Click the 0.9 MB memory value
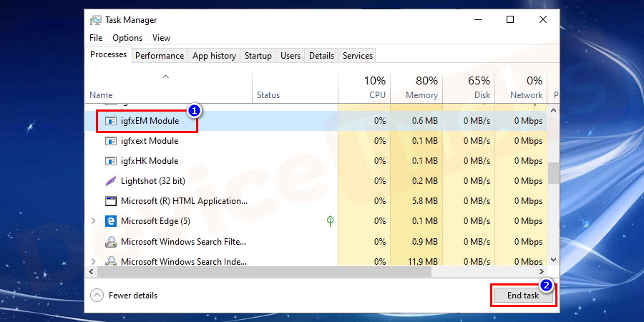 click(425, 242)
